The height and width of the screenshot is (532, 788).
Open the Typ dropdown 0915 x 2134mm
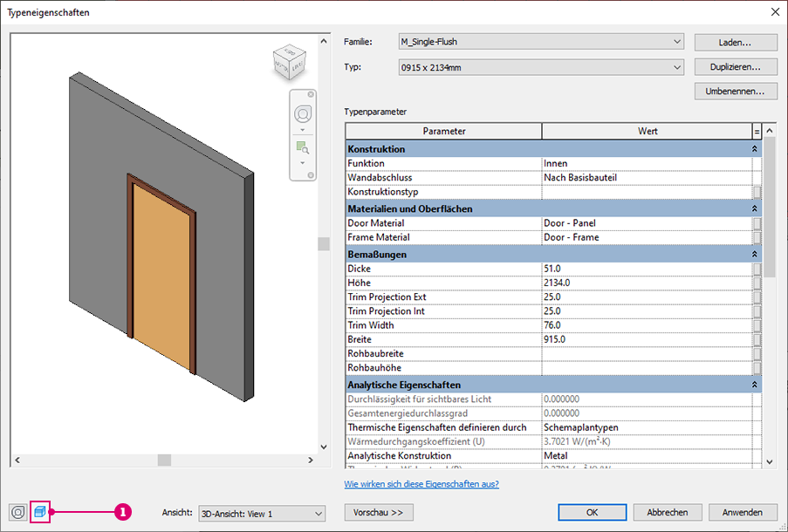pos(541,67)
